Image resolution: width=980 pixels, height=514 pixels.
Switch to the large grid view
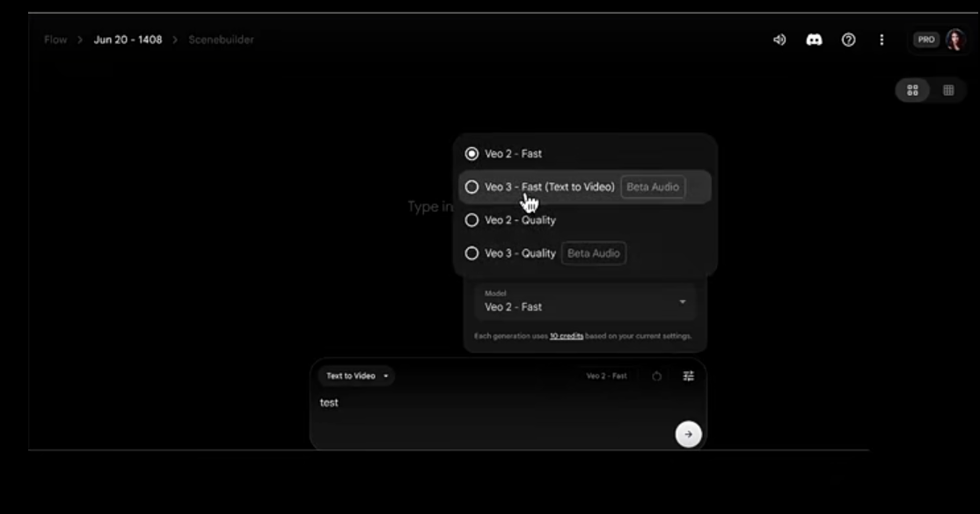[912, 90]
